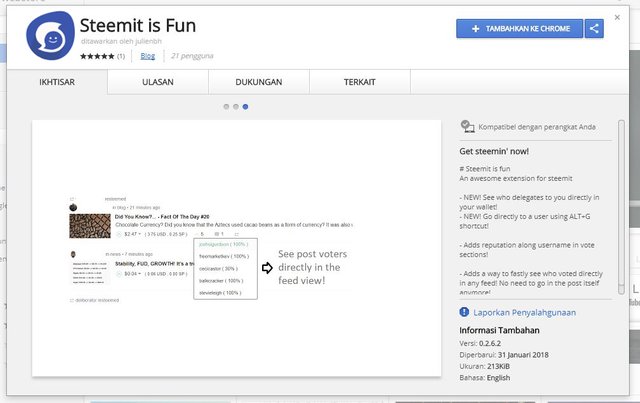The height and width of the screenshot is (403, 640).
Task: Click the "Ukuran: 213KiB" line
Action: pyautogui.click(x=484, y=366)
